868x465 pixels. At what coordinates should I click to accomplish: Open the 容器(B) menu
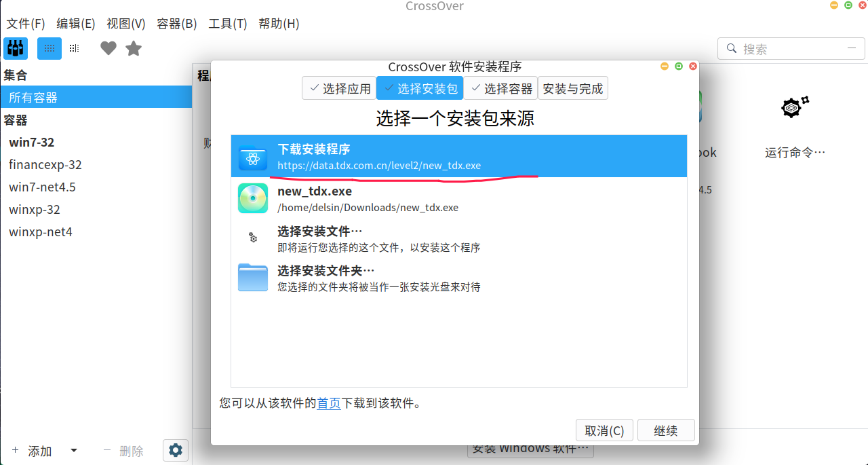point(176,23)
